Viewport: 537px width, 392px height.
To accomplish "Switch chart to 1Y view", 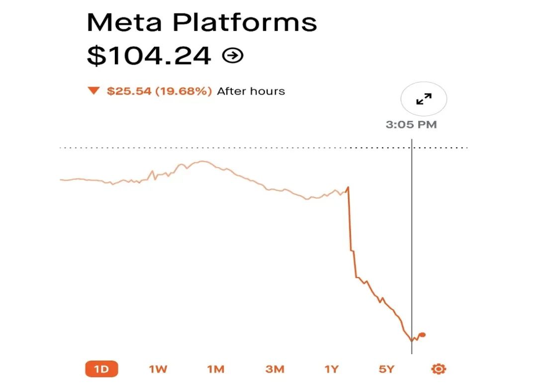I will [331, 369].
